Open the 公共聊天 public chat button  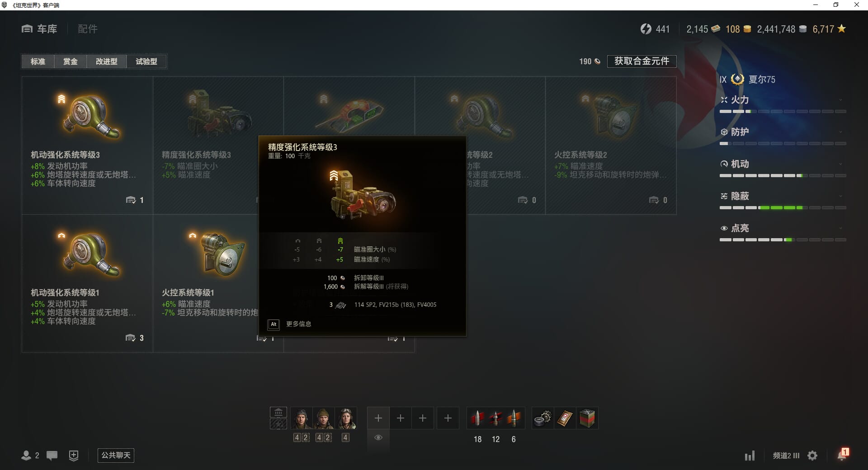click(116, 455)
